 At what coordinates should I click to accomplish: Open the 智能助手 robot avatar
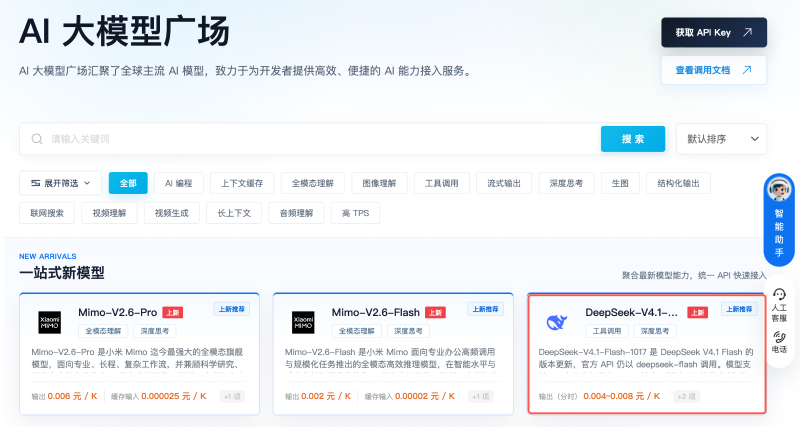779,189
